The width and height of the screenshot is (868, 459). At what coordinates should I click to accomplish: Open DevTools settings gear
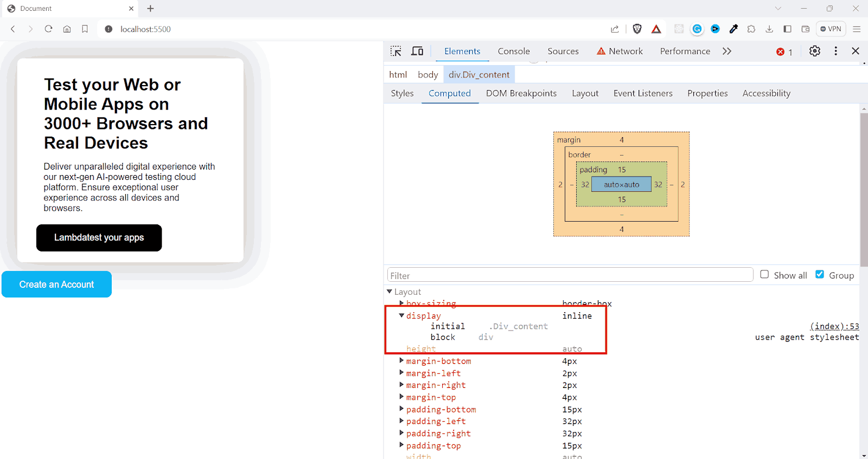pyautogui.click(x=815, y=51)
